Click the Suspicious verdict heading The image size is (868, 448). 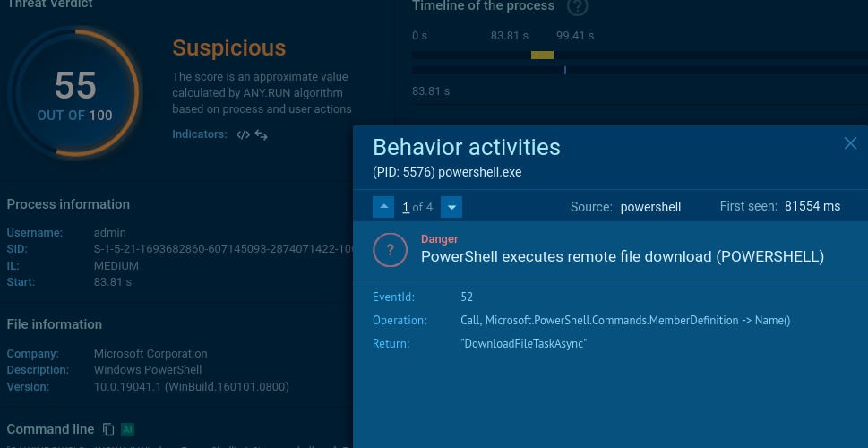(x=228, y=48)
